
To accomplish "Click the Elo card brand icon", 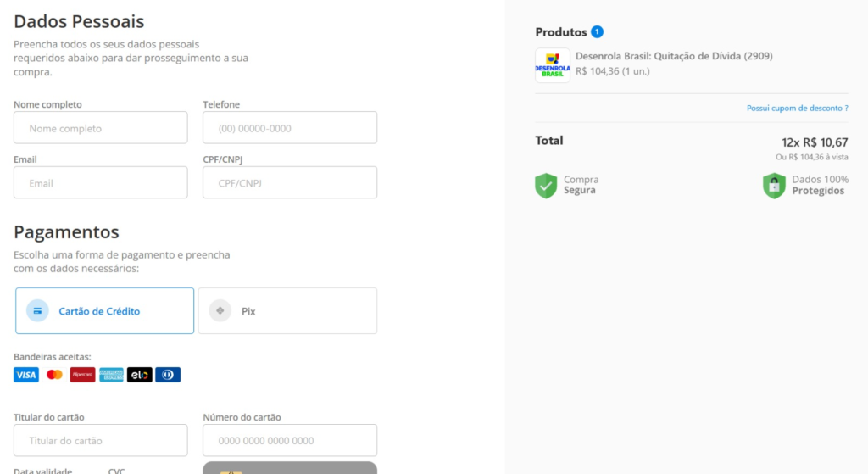I will pos(140,375).
